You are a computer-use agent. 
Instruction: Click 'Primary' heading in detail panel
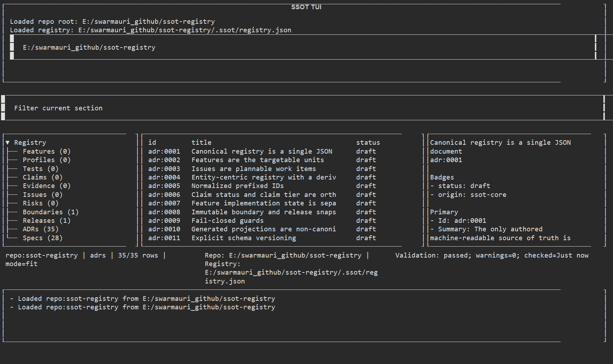point(444,212)
